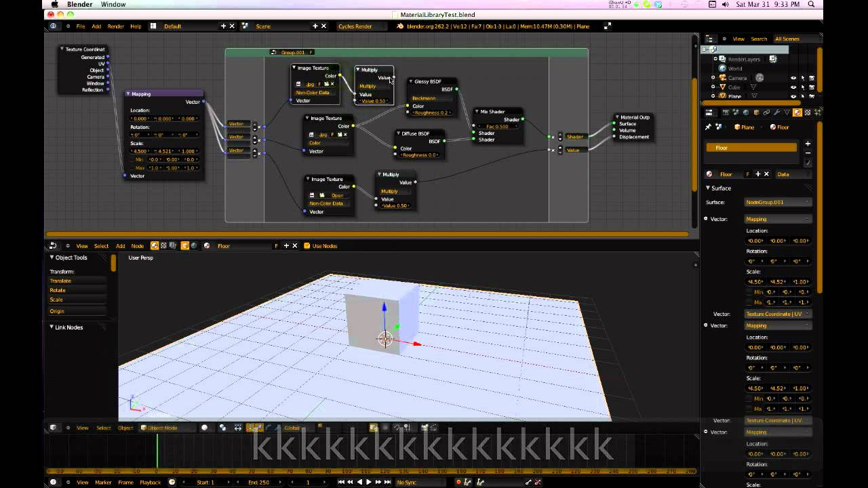Screen dimensions: 868x488
Task: Collapse the Object Tools panel
Action: (52, 258)
